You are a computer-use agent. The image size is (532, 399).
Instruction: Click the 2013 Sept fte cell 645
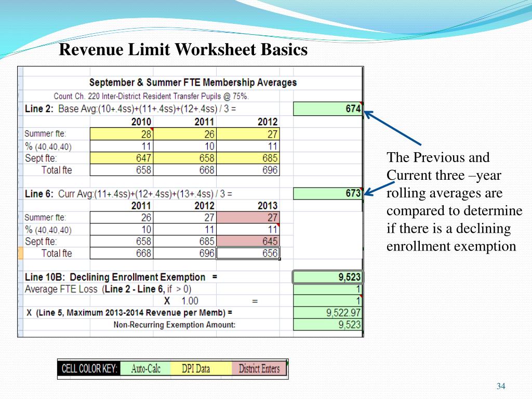[x=248, y=241]
